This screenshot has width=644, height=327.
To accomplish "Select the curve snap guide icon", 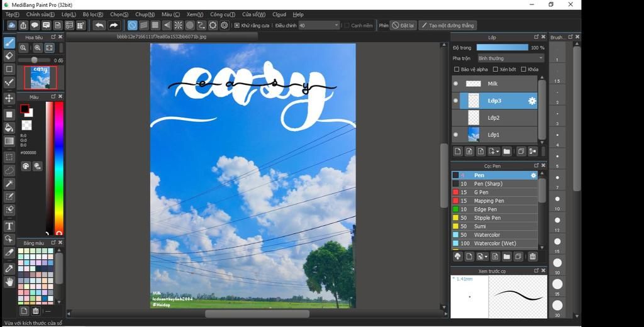I will (x=201, y=26).
